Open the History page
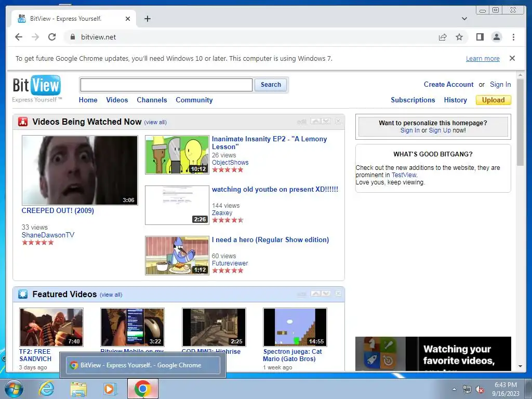The height and width of the screenshot is (399, 532). (x=455, y=100)
